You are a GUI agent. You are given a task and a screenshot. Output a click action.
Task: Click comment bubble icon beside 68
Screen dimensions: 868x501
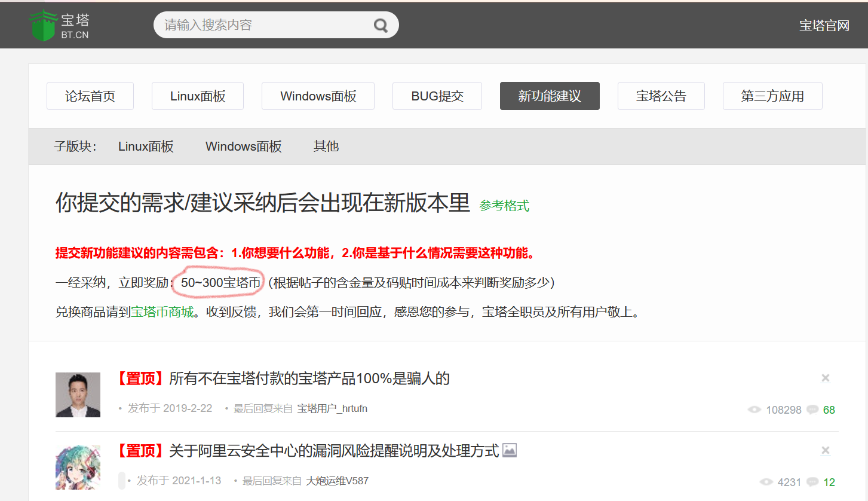coord(812,410)
